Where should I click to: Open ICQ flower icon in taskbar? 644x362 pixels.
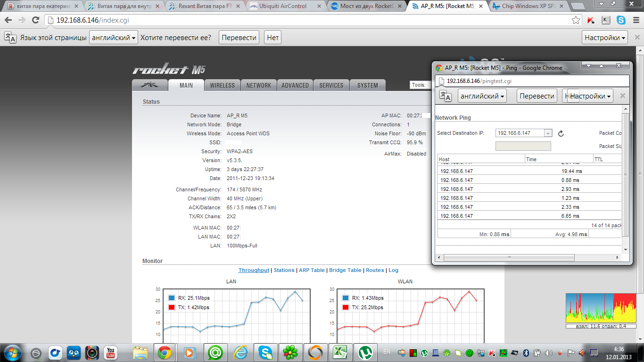[289, 352]
